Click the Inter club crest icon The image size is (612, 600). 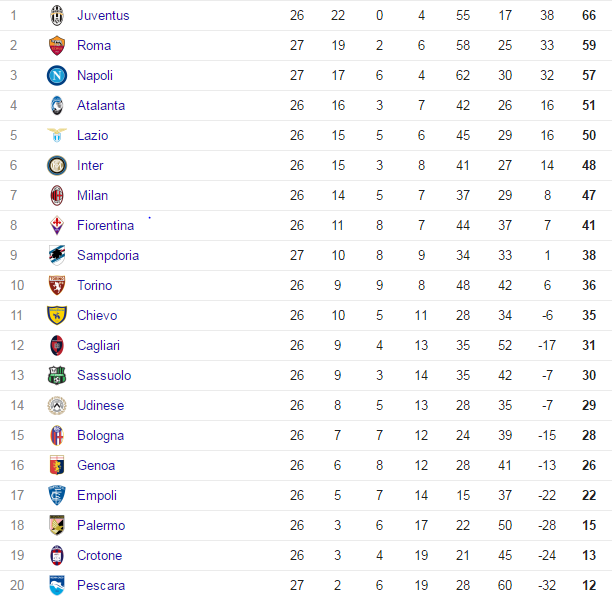tap(56, 165)
